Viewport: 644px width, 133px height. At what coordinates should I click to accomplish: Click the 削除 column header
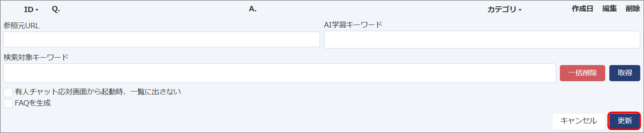(x=633, y=9)
